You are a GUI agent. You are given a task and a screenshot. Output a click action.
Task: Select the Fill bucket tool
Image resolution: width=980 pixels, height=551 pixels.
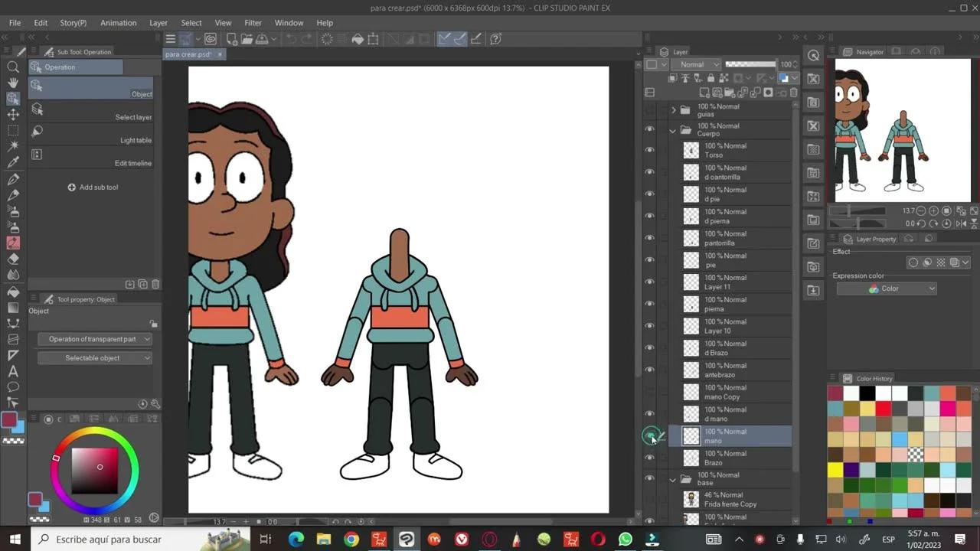pyautogui.click(x=13, y=291)
